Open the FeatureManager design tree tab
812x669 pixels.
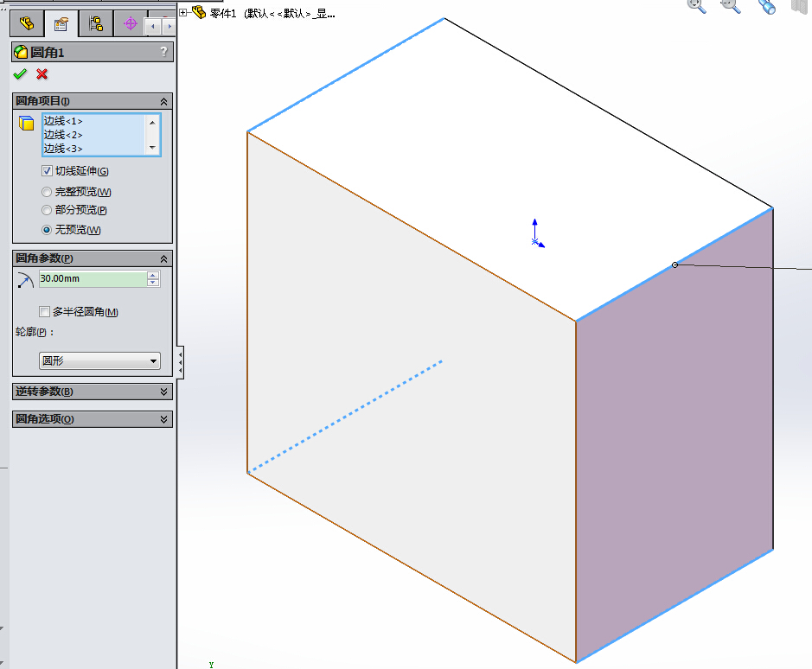click(x=27, y=24)
